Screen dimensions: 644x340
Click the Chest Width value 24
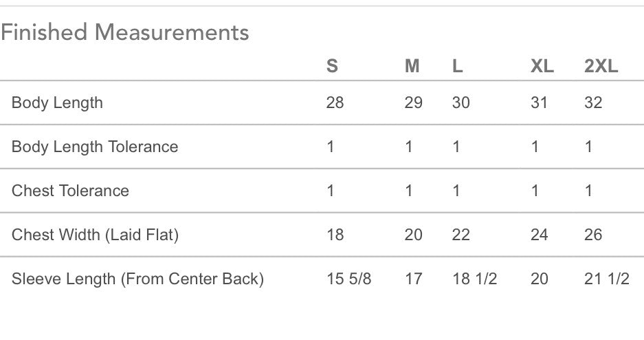point(540,235)
